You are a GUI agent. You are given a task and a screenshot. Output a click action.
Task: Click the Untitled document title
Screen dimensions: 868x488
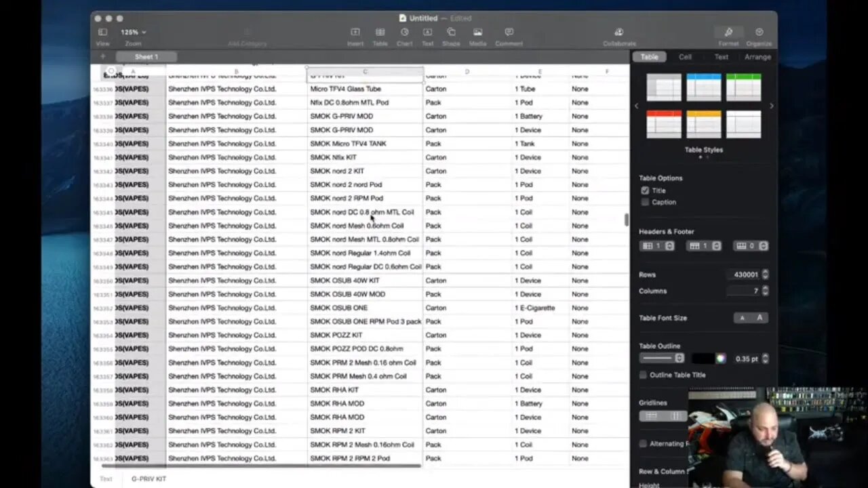point(423,18)
